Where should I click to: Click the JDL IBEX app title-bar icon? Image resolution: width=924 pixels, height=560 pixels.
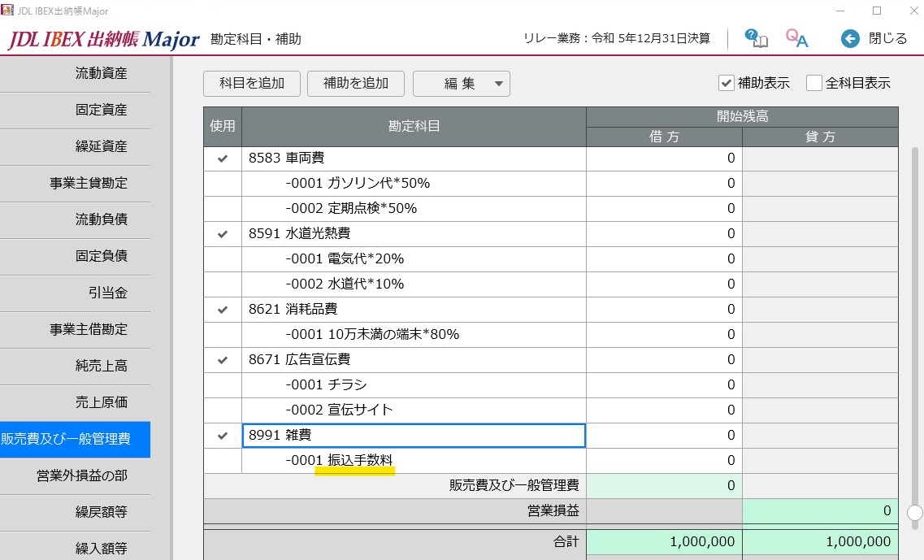7,10
